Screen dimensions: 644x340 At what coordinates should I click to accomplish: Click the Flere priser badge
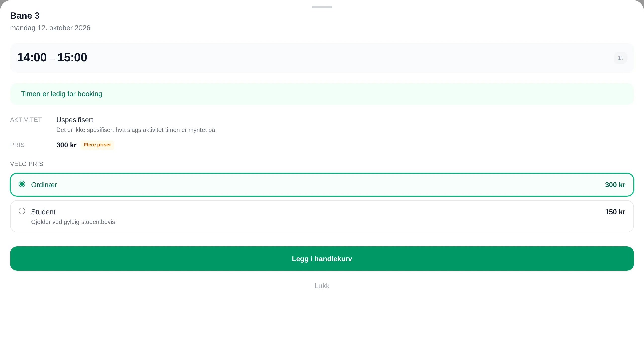click(97, 145)
